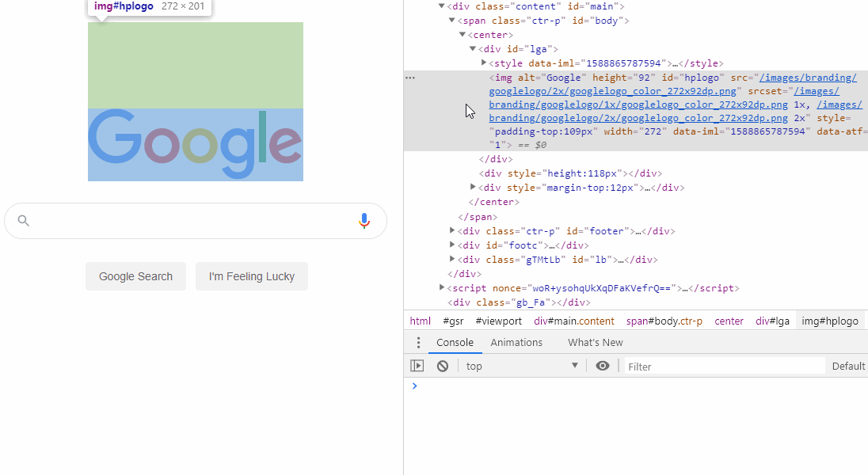This screenshot has width=868, height=475.
Task: Expand the div#footc node
Action: (451, 244)
